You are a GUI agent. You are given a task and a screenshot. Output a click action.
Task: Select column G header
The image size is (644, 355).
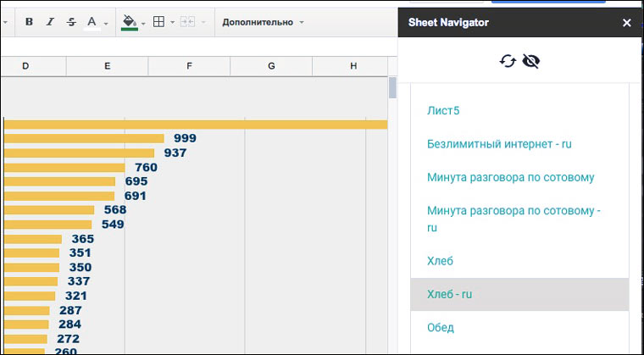pyautogui.click(x=271, y=66)
